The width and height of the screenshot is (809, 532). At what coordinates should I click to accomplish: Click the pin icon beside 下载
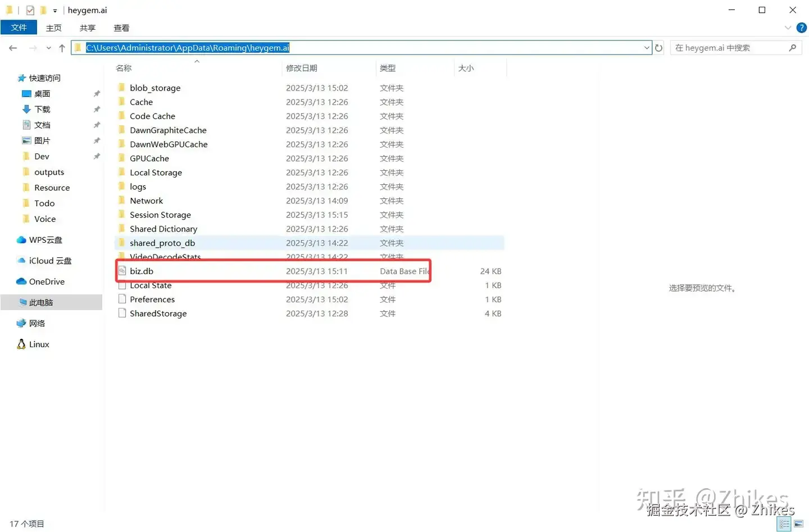coord(97,109)
